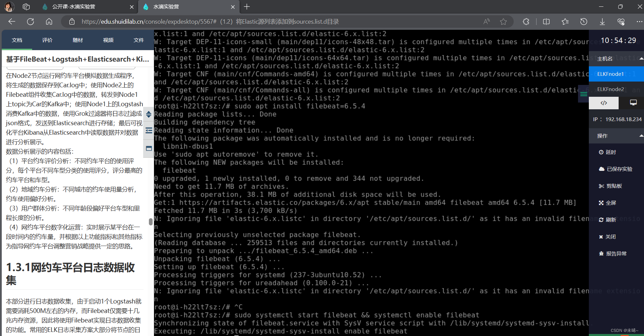
Task: Switch to the 公开课-水滴实验营 browser tab
Action: click(87, 7)
